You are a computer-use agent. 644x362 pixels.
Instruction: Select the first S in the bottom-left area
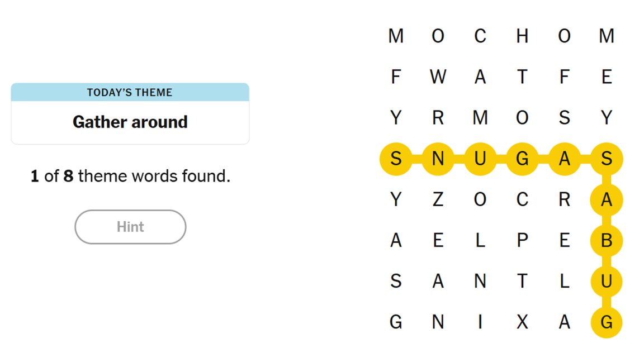[x=396, y=282]
